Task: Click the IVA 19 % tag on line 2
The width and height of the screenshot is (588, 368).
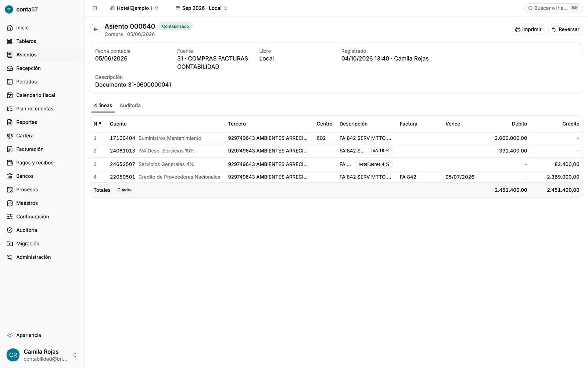Action: [380, 151]
